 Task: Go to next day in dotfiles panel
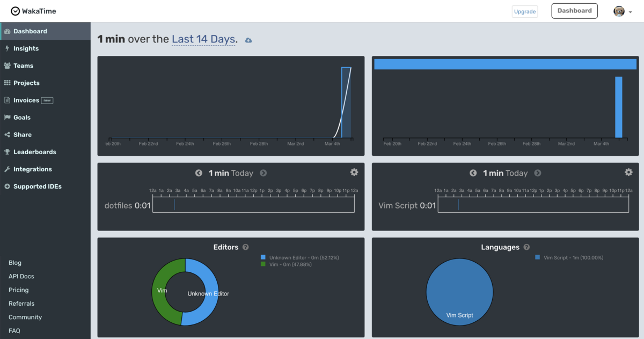coord(263,173)
